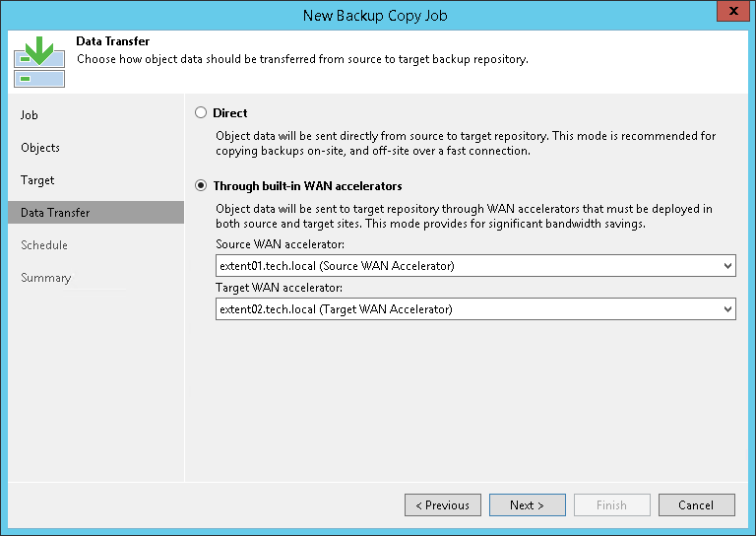The height and width of the screenshot is (536, 756).
Task: Expand the Target WAN accelerator dropdown arrow
Action: pos(727,309)
